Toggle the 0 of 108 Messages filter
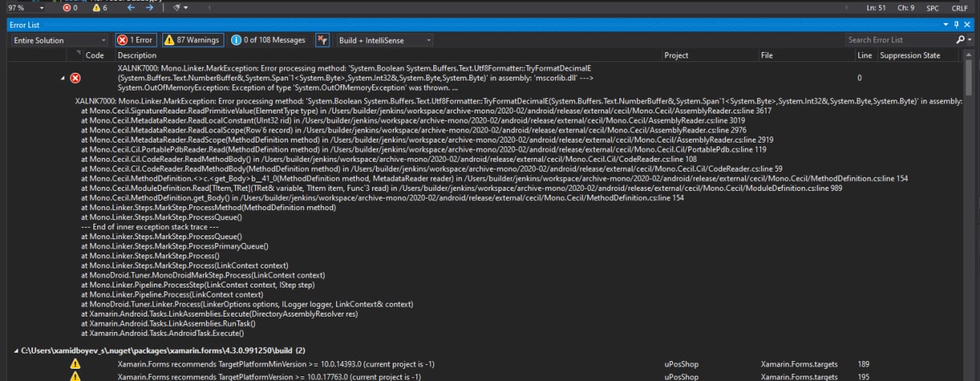This screenshot has width=980, height=381. 269,40
